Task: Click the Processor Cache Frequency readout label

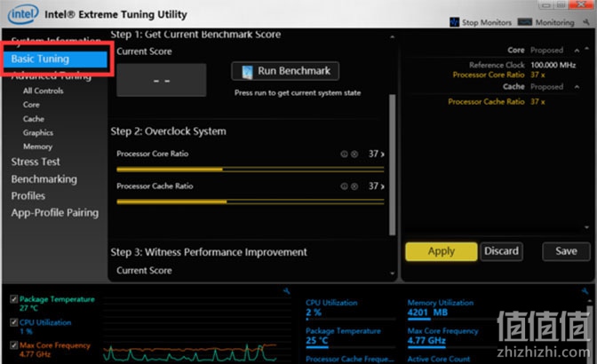Action: pyautogui.click(x=350, y=359)
